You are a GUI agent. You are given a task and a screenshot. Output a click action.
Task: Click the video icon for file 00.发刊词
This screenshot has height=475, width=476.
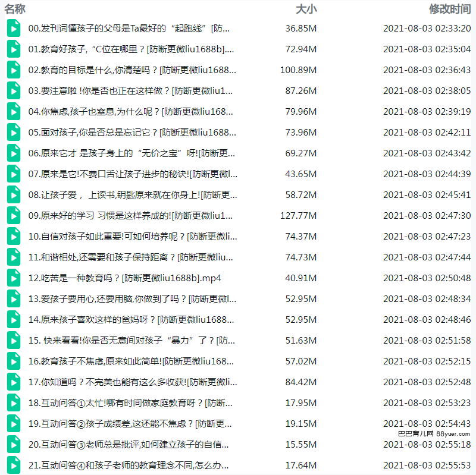tap(14, 28)
